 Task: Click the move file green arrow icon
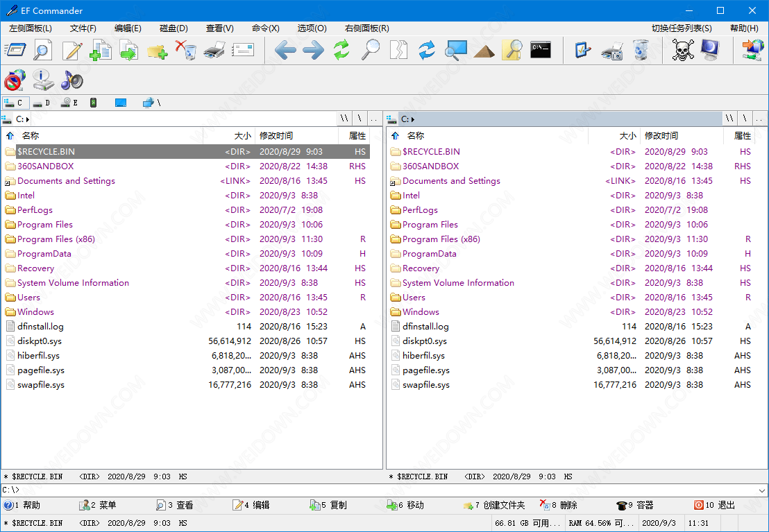point(129,50)
